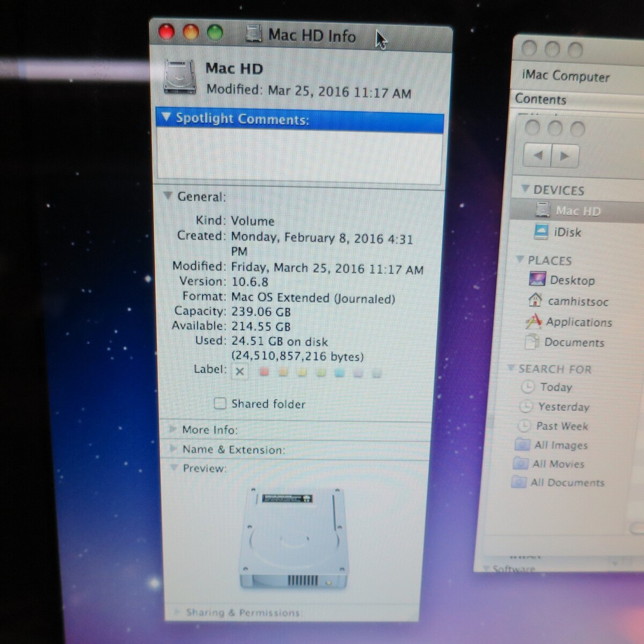Image resolution: width=644 pixels, height=644 pixels.
Task: Collapse the Spotlight Comments section
Action: tap(166, 117)
